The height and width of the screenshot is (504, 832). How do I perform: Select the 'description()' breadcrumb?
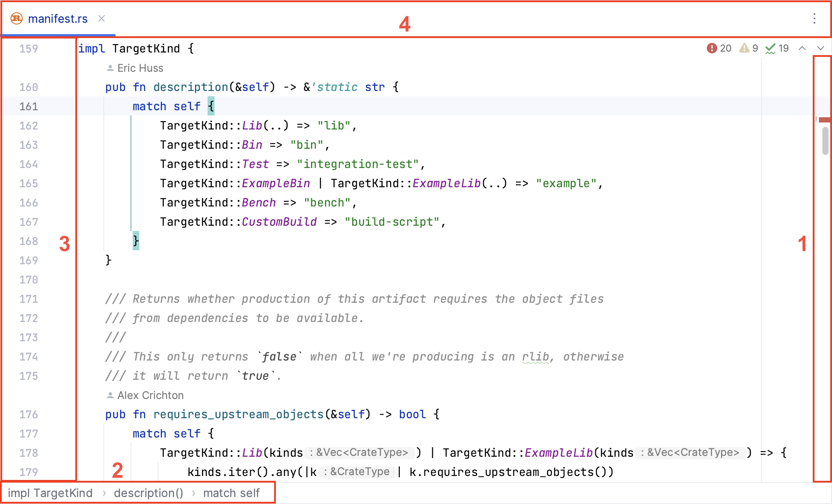[148, 493]
